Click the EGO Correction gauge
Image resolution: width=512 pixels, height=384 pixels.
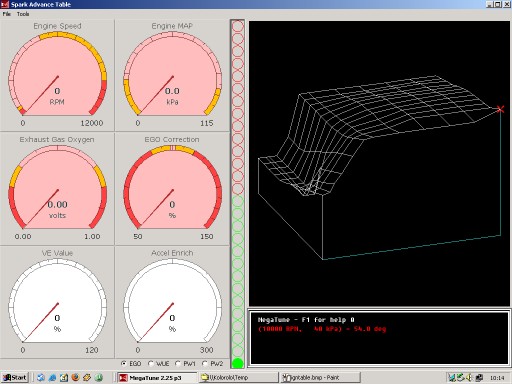tap(172, 188)
